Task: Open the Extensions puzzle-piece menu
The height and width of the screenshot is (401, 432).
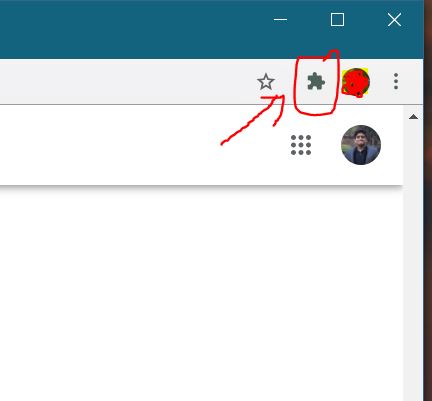Action: coord(316,82)
